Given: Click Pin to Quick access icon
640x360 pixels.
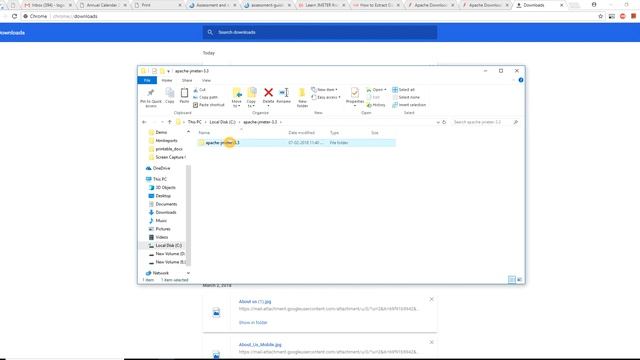Looking at the screenshot, I should [151, 93].
